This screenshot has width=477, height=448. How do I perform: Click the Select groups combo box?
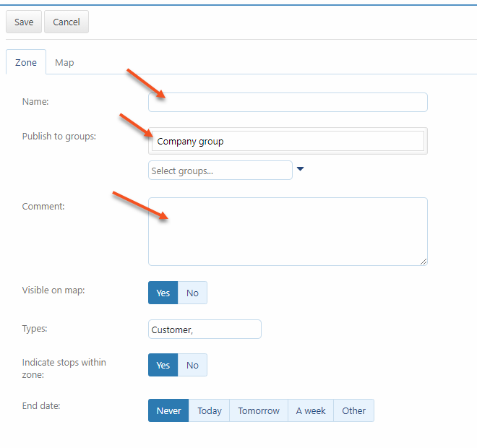220,171
